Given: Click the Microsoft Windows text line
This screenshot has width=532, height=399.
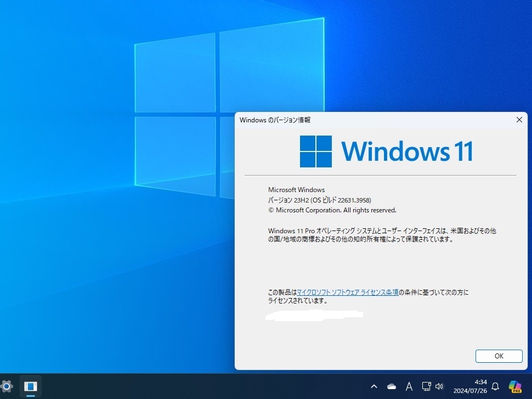Looking at the screenshot, I should click(x=297, y=189).
